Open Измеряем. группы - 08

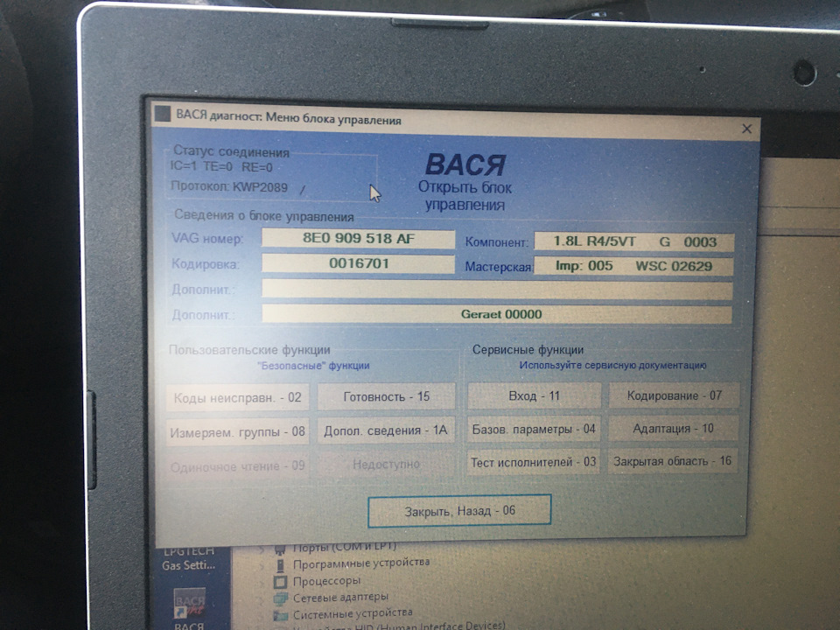237,431
